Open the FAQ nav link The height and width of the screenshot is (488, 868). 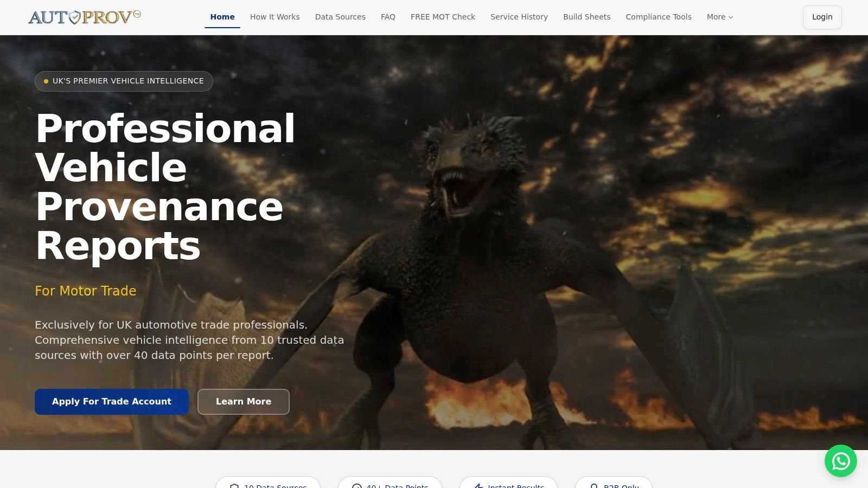coord(388,17)
